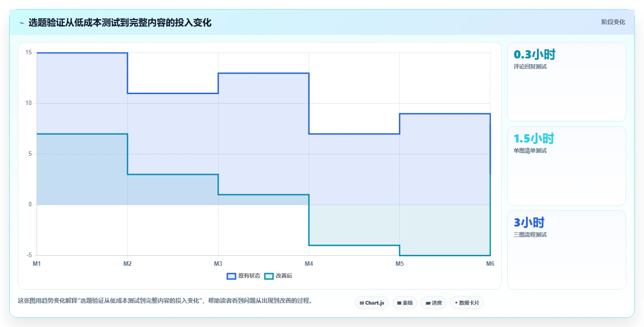Image resolution: width=644 pixels, height=327 pixels.
Task: Click the y-axis value -5
Action: pos(29,255)
